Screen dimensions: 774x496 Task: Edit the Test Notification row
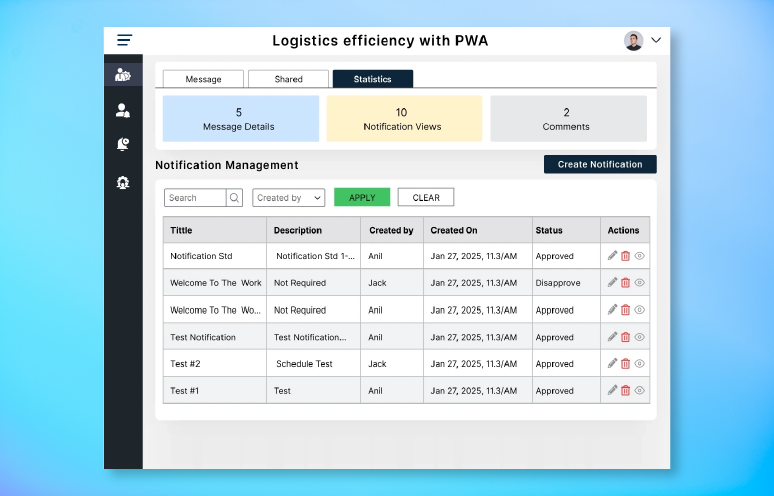tap(613, 337)
